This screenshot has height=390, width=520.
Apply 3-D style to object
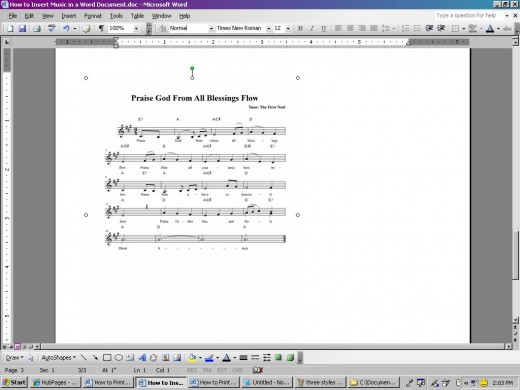pyautogui.click(x=290, y=358)
